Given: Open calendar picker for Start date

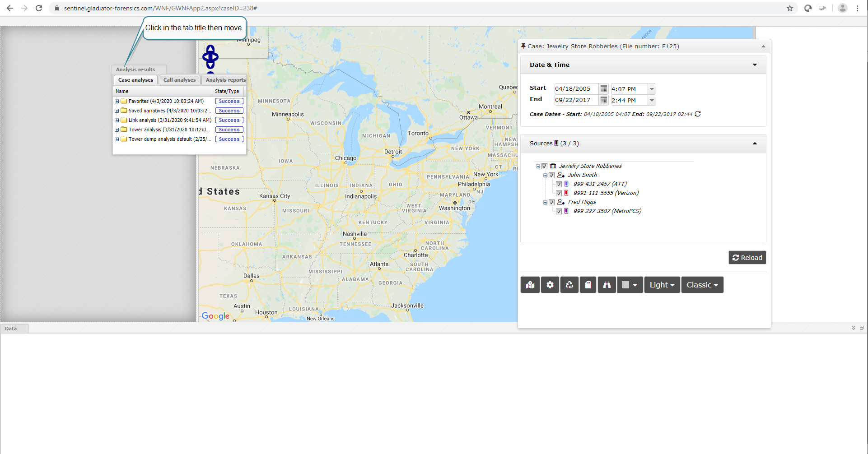Looking at the screenshot, I should pyautogui.click(x=603, y=89).
